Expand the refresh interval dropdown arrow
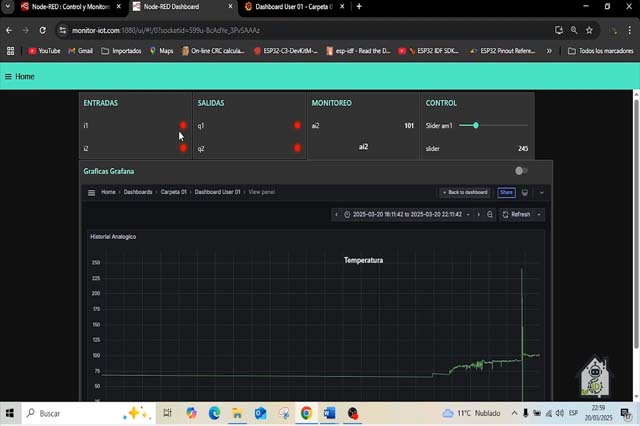The image size is (640, 426). (x=540, y=215)
